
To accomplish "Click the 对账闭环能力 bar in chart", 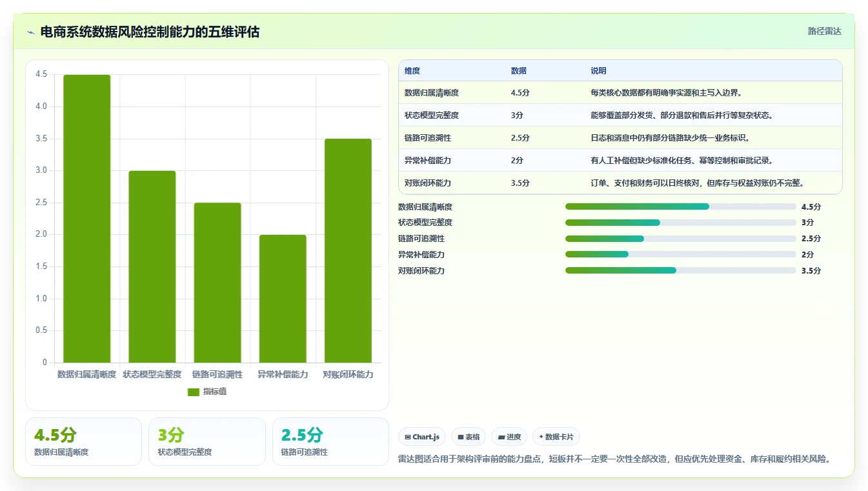I will [348, 250].
